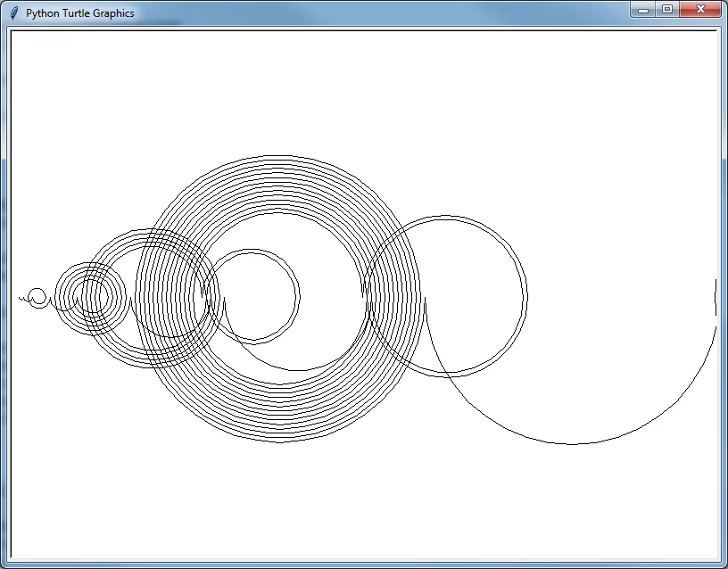Click the 'Python Turtle Graphics' title text
Screen dimensions: 728x569
[x=80, y=13]
